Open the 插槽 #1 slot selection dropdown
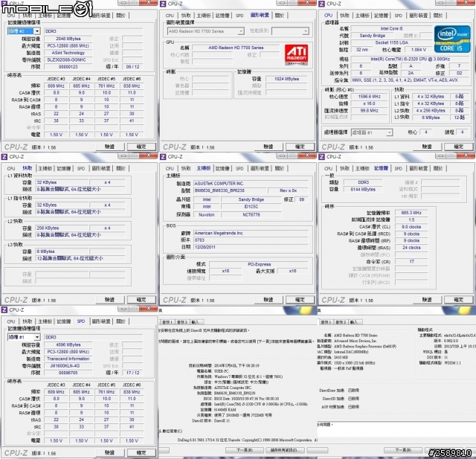The width and height of the screenshot is (476, 459). click(37, 337)
